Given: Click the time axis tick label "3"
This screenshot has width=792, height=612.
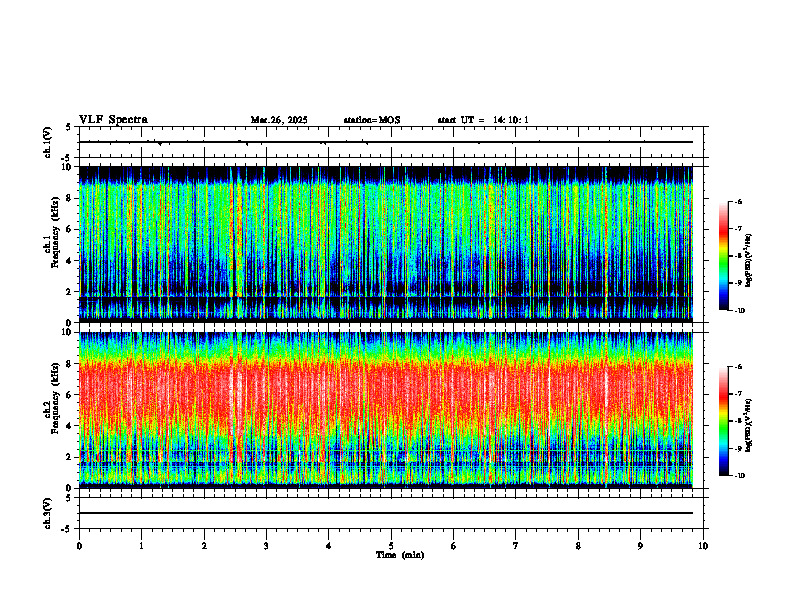Looking at the screenshot, I should click(x=266, y=546).
